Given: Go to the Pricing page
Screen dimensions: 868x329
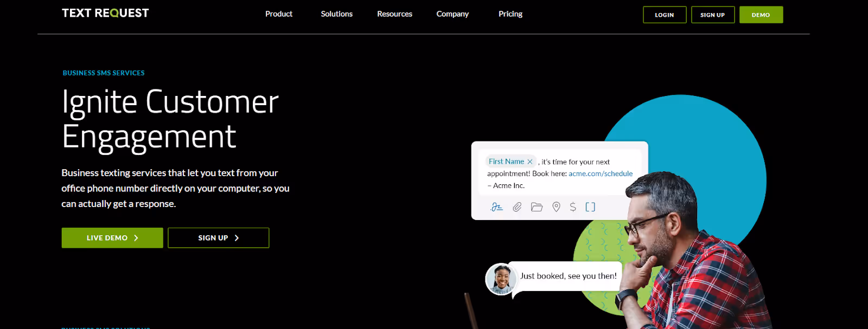Looking at the screenshot, I should click(x=510, y=14).
